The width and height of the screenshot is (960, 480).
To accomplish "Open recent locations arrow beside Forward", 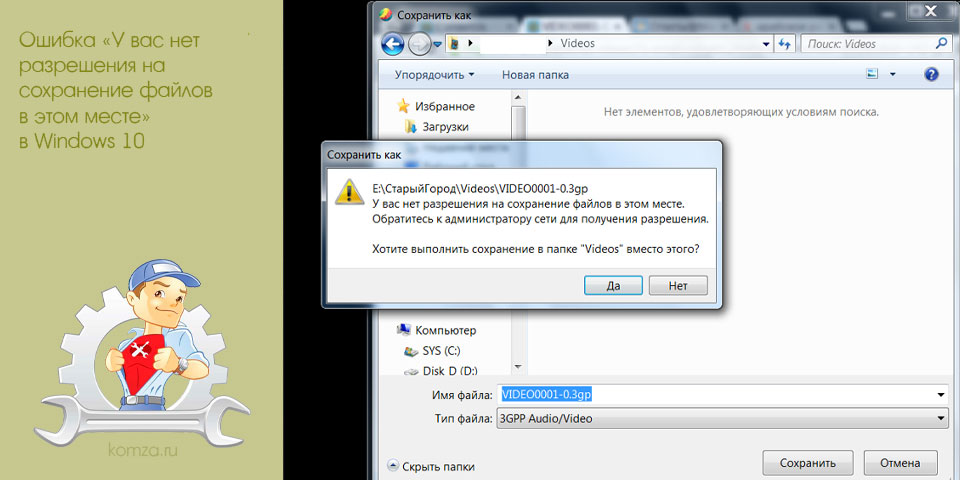I will [438, 44].
